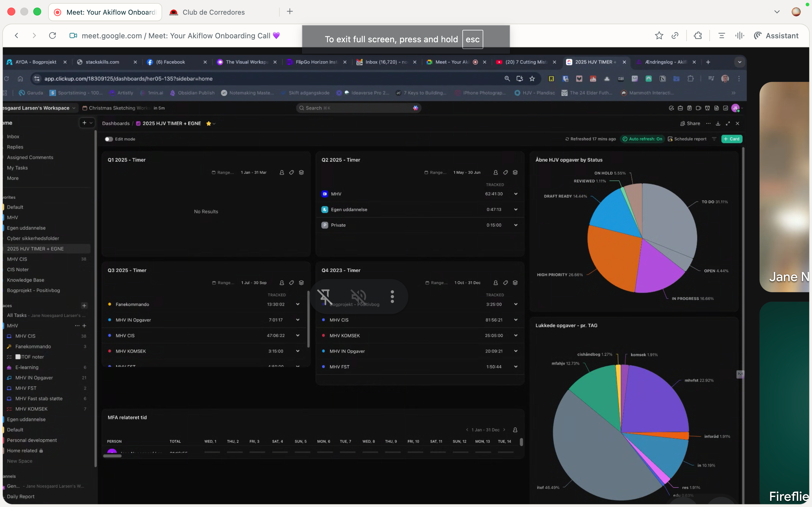Open My Tasks in the sidebar
Screen dimensions: 812x507
[x=17, y=168]
